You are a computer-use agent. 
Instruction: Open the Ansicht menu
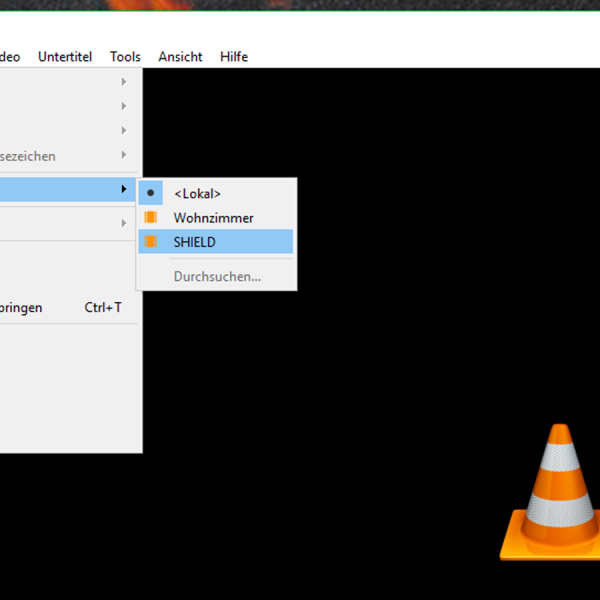pos(180,57)
